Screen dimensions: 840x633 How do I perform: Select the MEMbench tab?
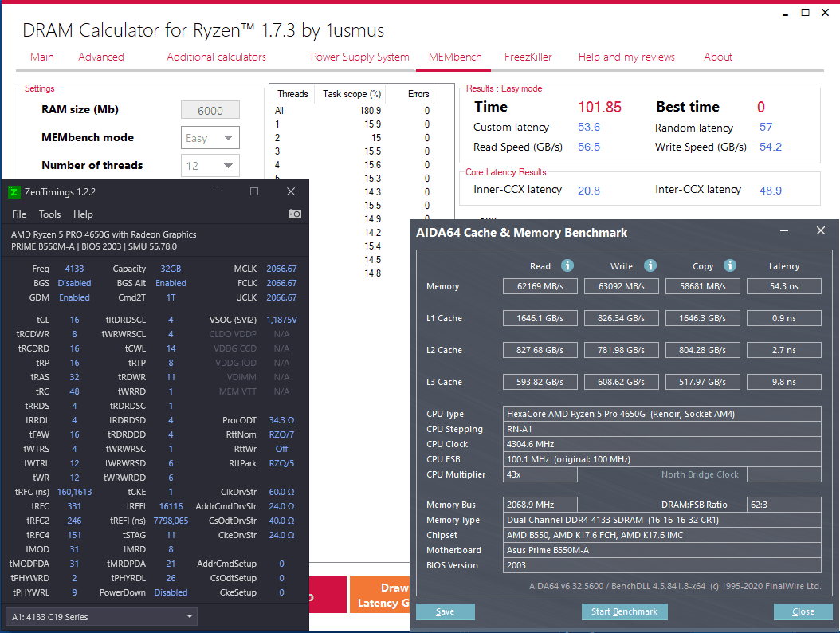(x=455, y=57)
